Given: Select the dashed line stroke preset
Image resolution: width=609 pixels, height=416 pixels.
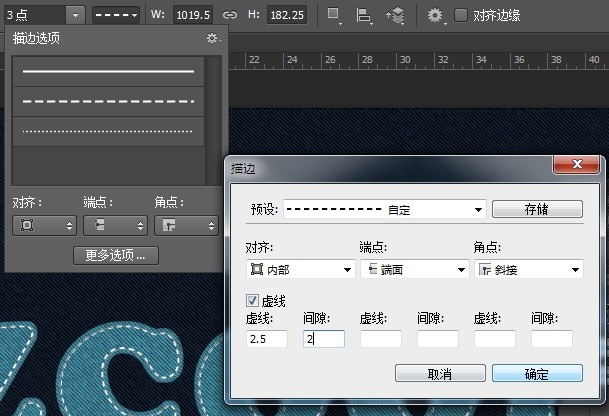Looking at the screenshot, I should pyautogui.click(x=108, y=102).
